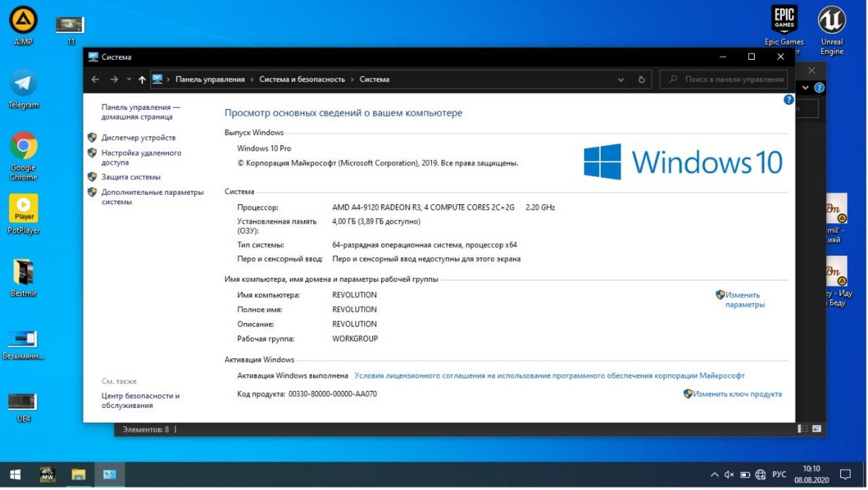Screen dimensions: 868x490
Task: Show hidden tray icons chevron
Action: 714,474
